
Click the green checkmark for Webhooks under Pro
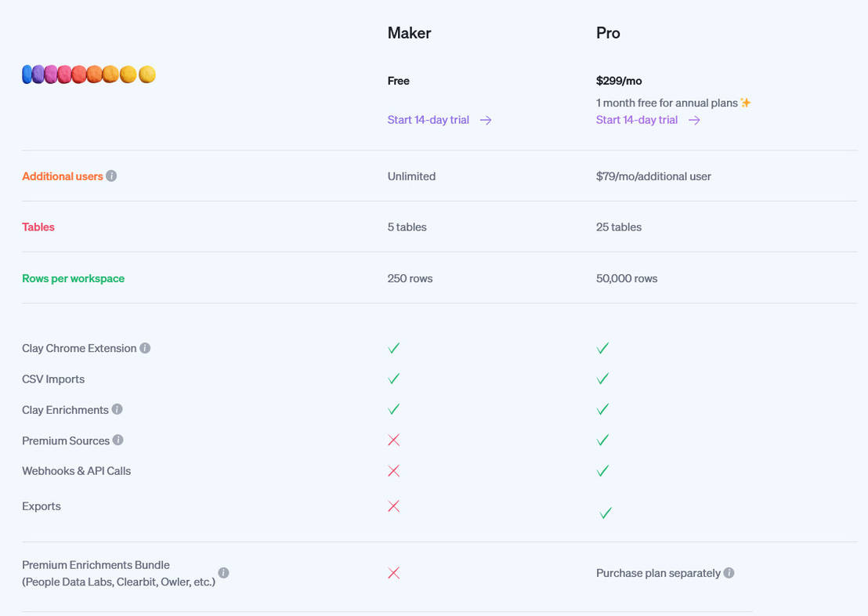(602, 471)
